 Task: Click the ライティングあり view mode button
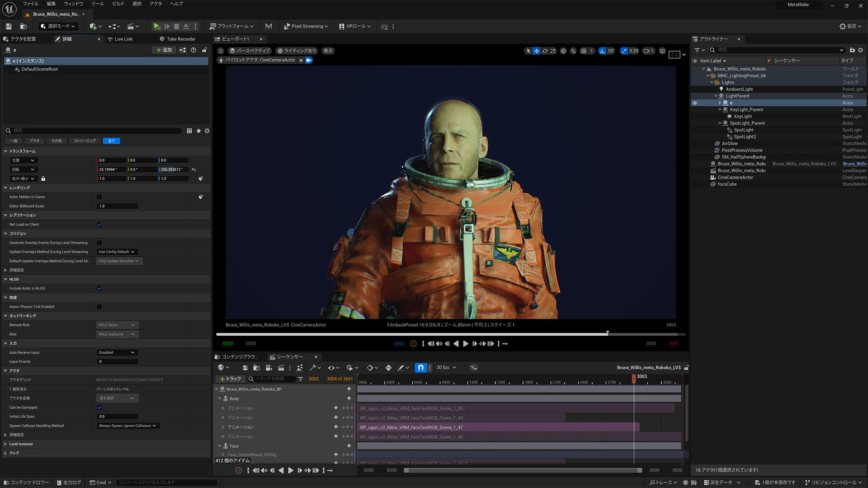tap(297, 51)
